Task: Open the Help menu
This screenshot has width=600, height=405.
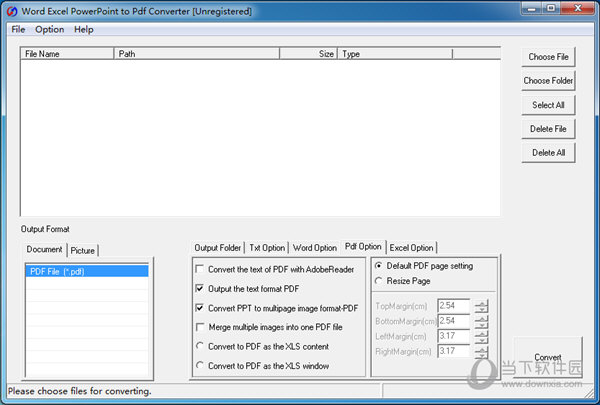Action: (83, 29)
